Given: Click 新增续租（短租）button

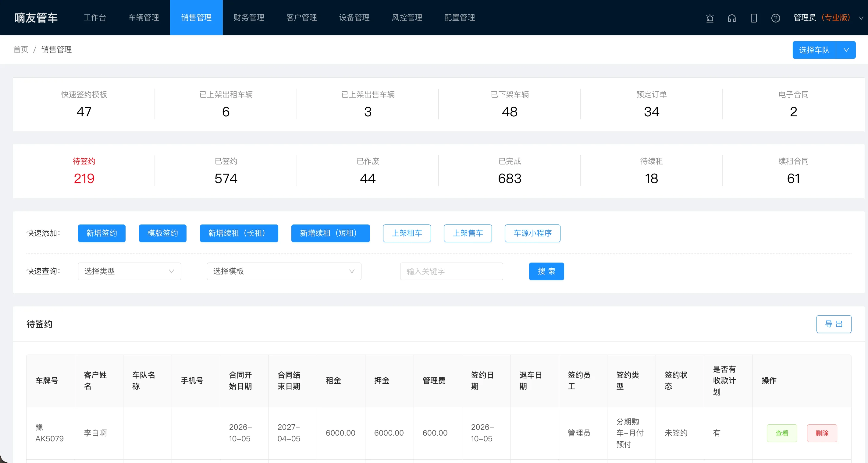Looking at the screenshot, I should [330, 233].
